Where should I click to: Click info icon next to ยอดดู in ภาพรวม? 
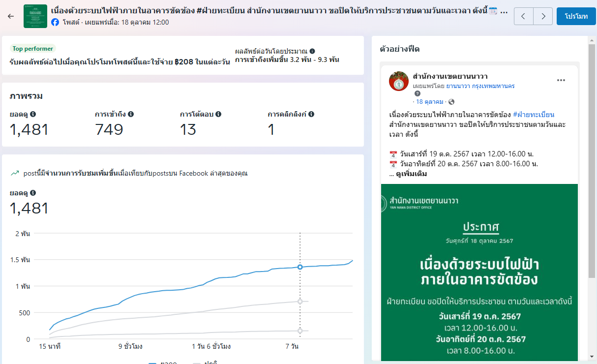(x=33, y=114)
